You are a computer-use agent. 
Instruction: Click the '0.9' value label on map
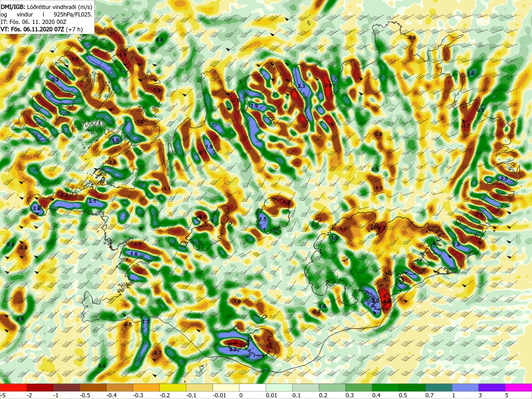tap(480, 110)
